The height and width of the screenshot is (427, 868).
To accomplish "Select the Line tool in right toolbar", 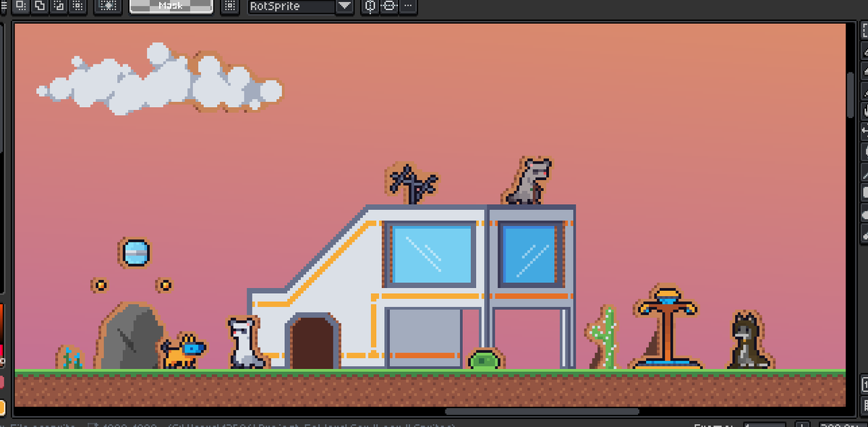I will 864,174.
